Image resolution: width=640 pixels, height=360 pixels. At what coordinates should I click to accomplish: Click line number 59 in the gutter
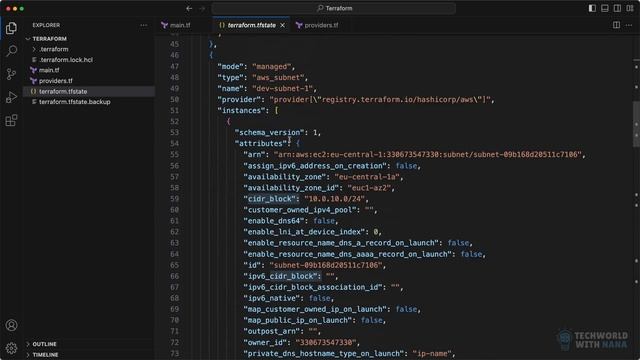tap(174, 199)
